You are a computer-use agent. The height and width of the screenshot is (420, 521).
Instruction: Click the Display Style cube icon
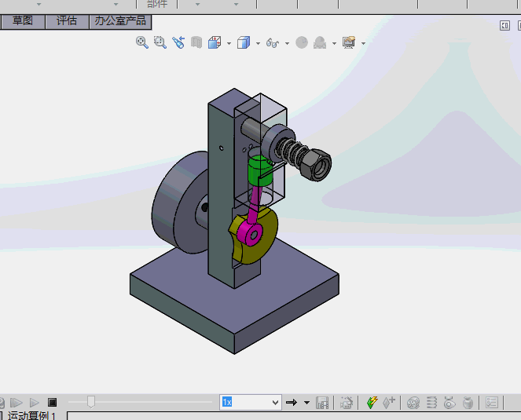point(244,42)
